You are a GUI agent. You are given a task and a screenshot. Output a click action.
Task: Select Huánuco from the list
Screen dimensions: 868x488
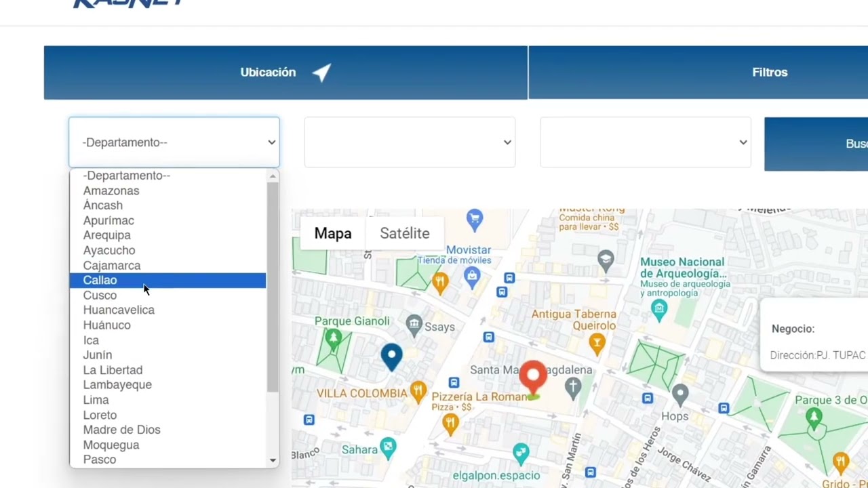pos(167,325)
